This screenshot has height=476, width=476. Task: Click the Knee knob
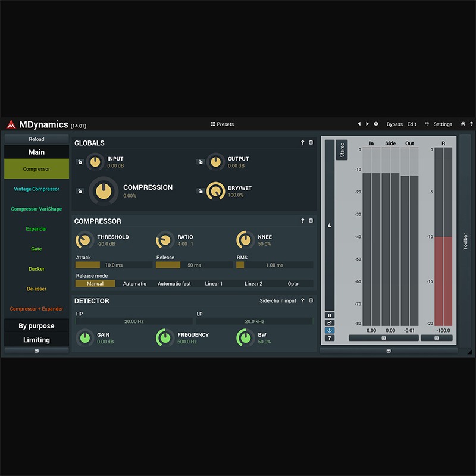click(245, 240)
